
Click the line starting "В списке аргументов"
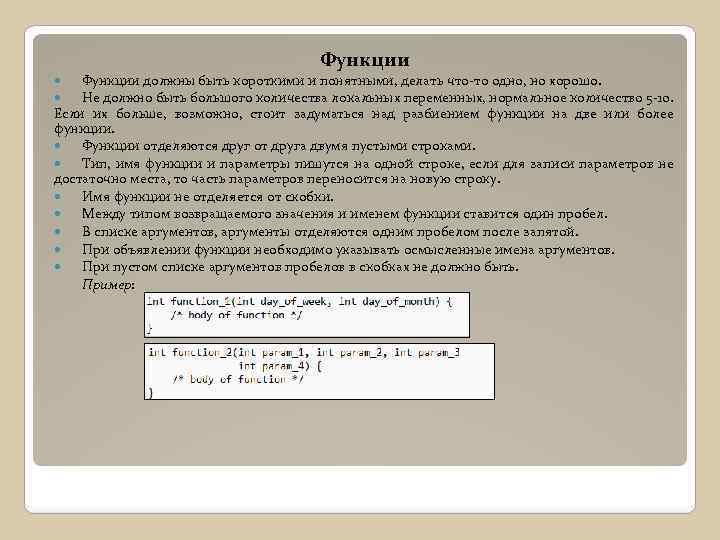(330, 232)
